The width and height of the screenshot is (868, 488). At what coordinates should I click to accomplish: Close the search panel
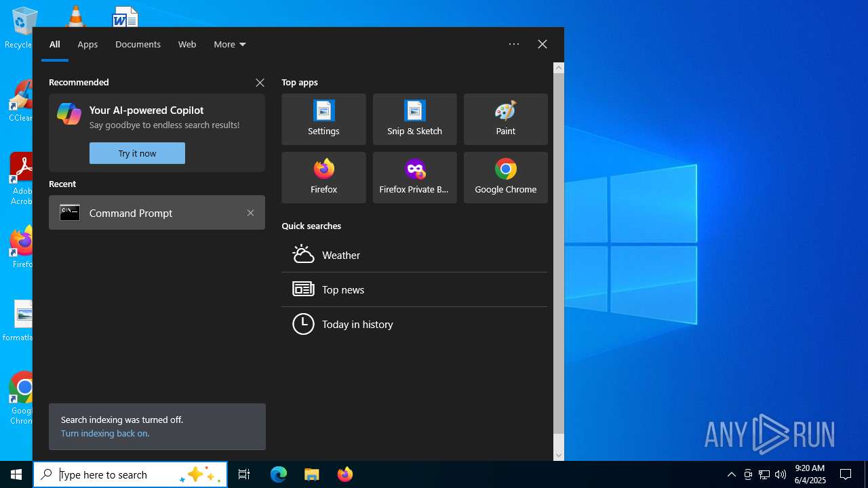coord(542,44)
